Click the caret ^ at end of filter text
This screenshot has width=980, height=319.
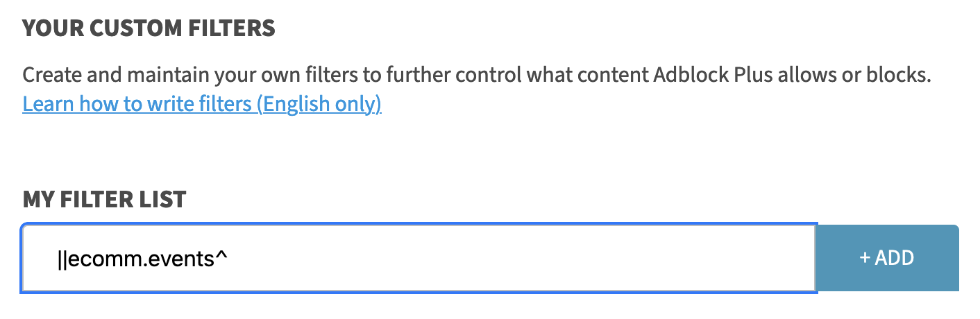click(223, 257)
